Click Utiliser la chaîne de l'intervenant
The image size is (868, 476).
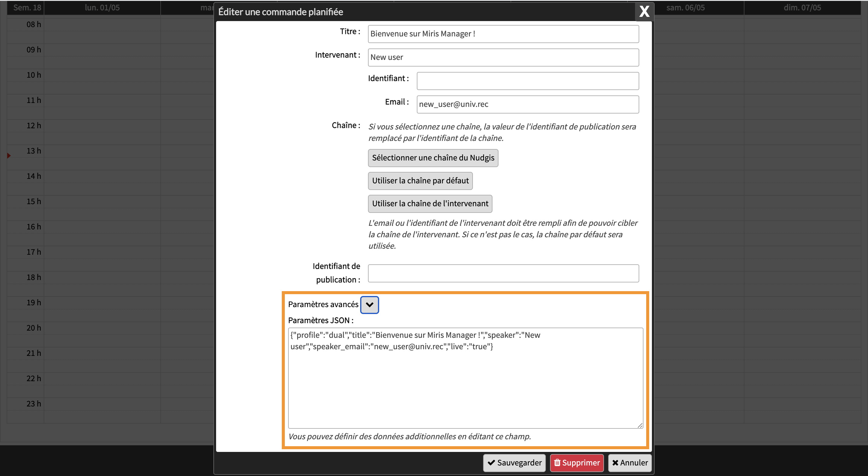click(x=430, y=204)
